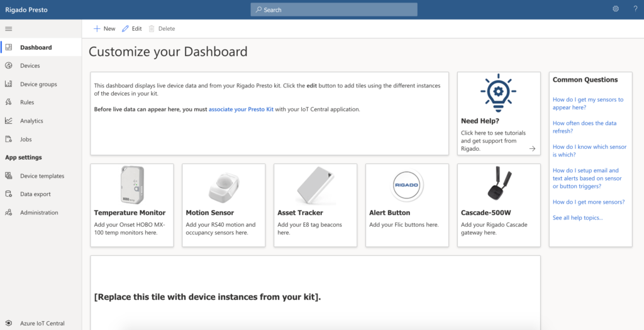Open 'How often does the data refresh?' link
Viewport: 644px width, 330px height.
584,127
